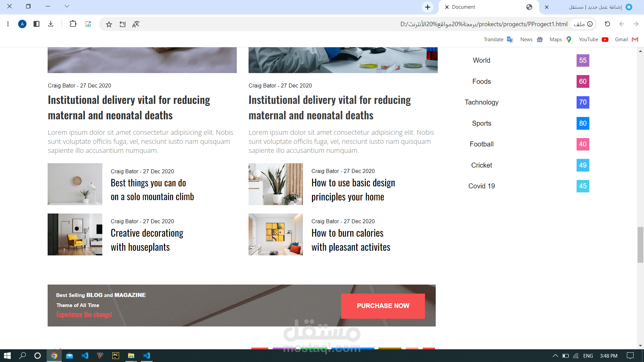Open the Chrome three-dot menu
Screen dimensions: 644x362
coord(8,24)
